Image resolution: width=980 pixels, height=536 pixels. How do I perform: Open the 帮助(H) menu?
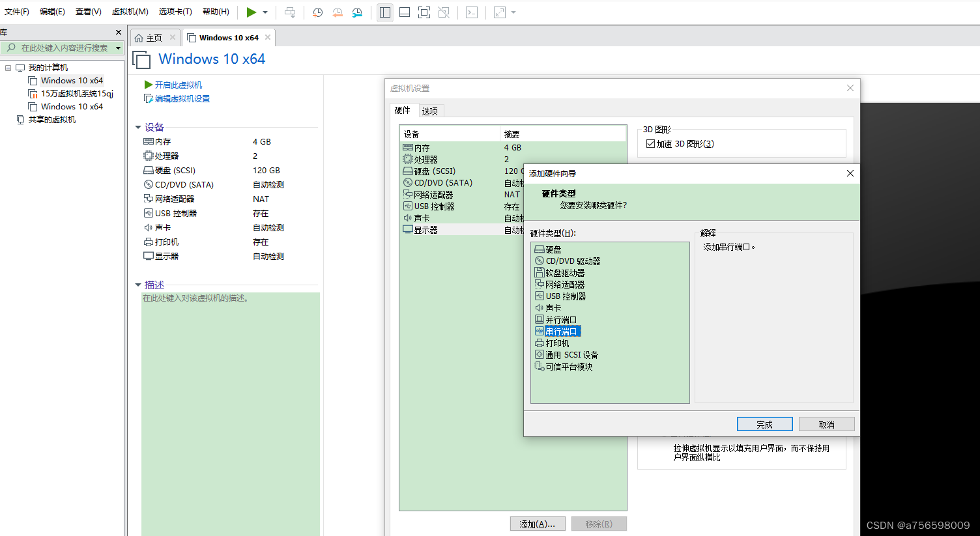pyautogui.click(x=216, y=12)
